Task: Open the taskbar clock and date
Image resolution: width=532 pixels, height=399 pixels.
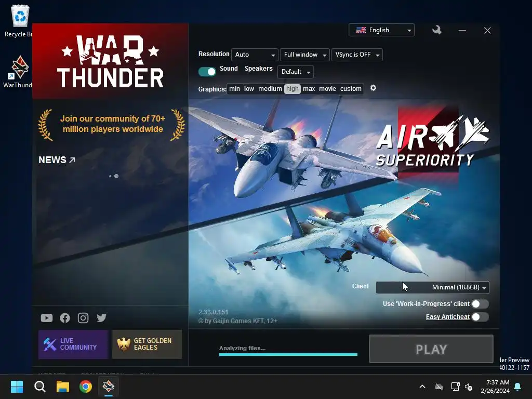Action: [x=495, y=387]
